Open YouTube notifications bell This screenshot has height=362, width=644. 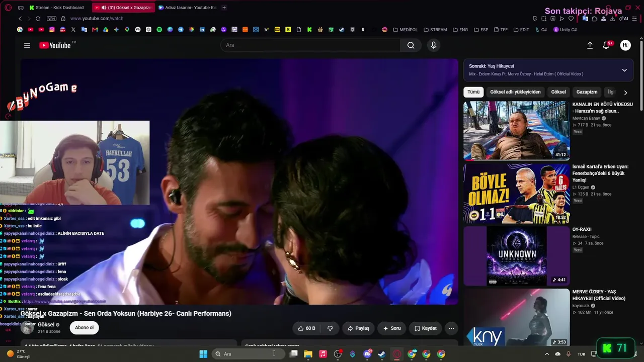(607, 45)
